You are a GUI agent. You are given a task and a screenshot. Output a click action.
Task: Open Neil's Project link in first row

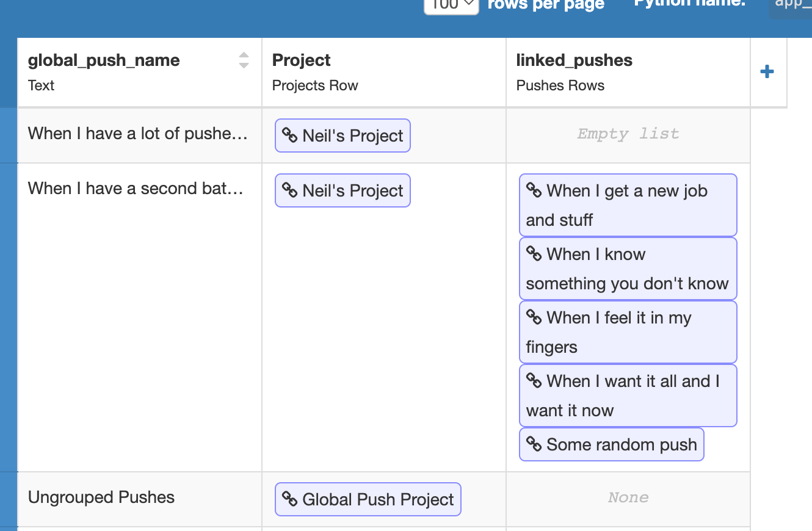343,135
